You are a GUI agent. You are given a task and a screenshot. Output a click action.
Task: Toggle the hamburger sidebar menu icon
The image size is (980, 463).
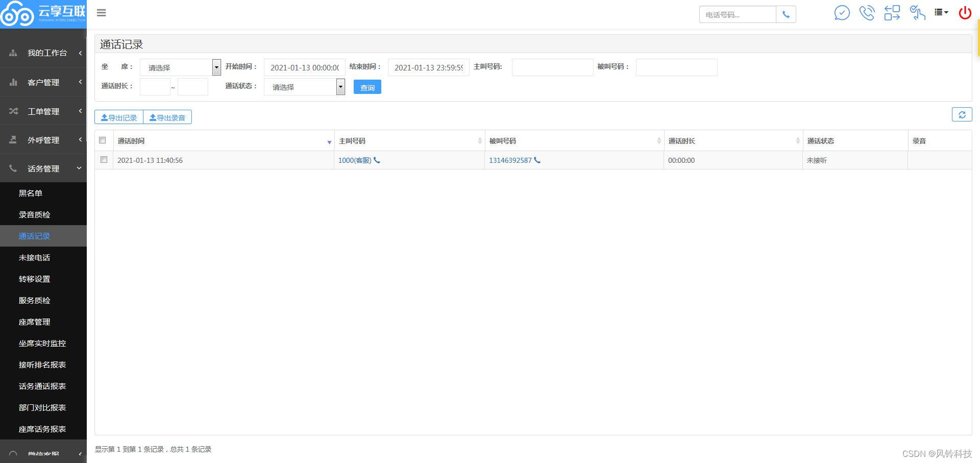tap(102, 13)
